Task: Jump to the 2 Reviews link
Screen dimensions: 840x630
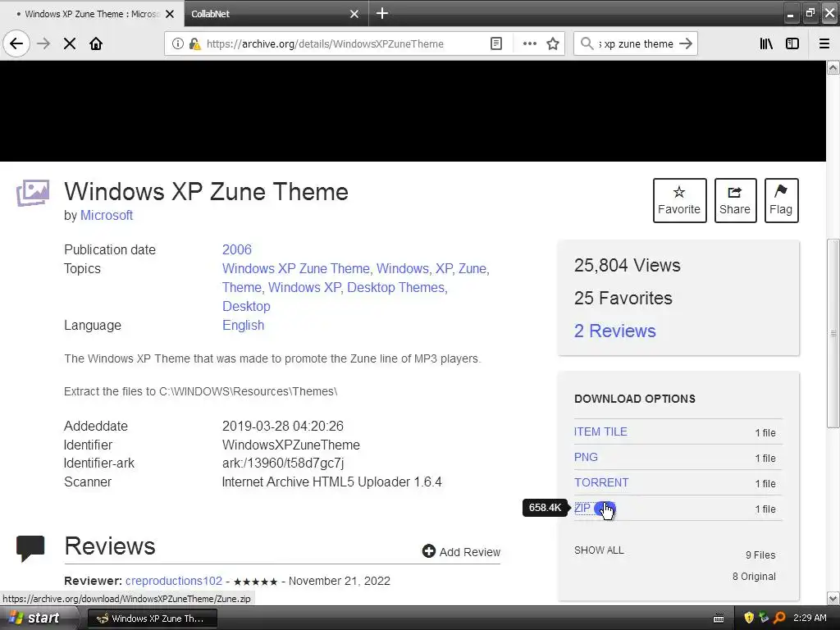Action: pyautogui.click(x=615, y=331)
